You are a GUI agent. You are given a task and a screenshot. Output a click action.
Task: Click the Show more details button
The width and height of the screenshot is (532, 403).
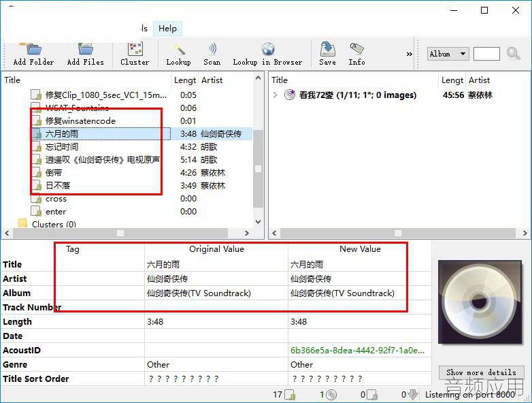coord(481,372)
